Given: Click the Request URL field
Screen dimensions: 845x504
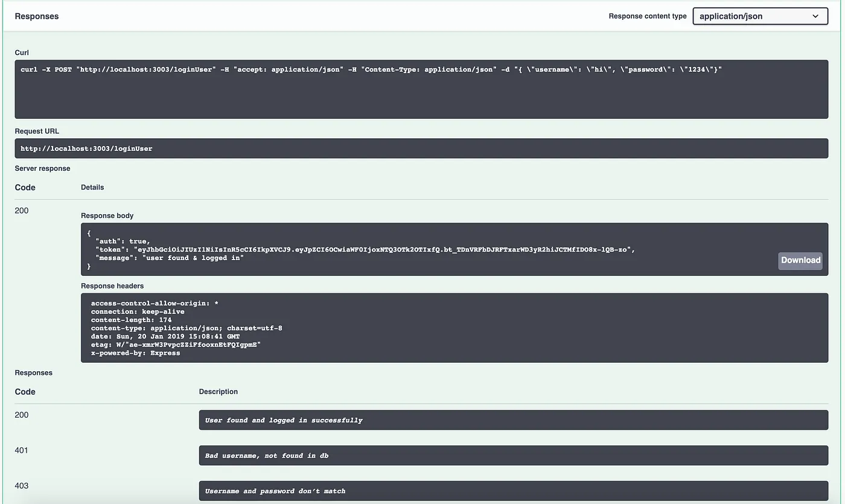Looking at the screenshot, I should point(421,148).
